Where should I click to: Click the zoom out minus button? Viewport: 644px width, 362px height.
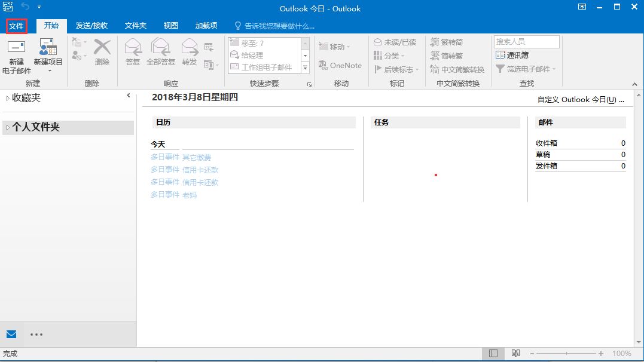tap(532, 354)
